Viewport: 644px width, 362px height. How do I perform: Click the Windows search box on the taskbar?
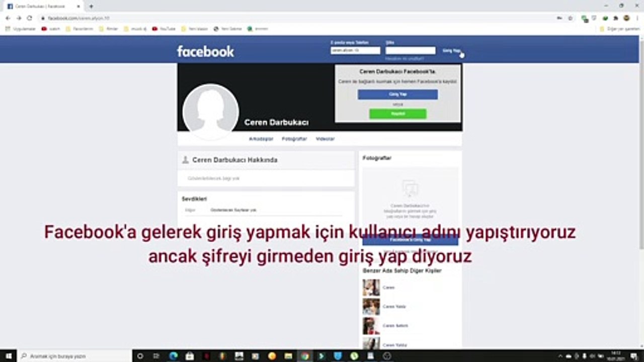pyautogui.click(x=74, y=356)
